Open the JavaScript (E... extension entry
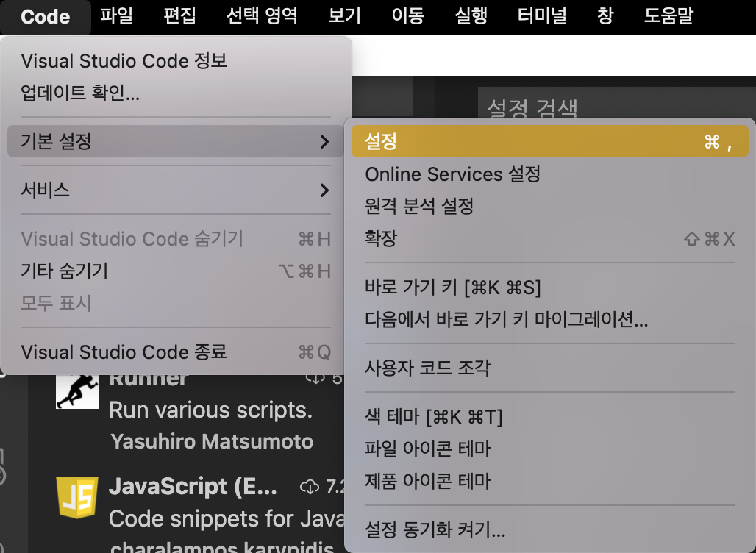The width and height of the screenshot is (756, 553). (193, 487)
